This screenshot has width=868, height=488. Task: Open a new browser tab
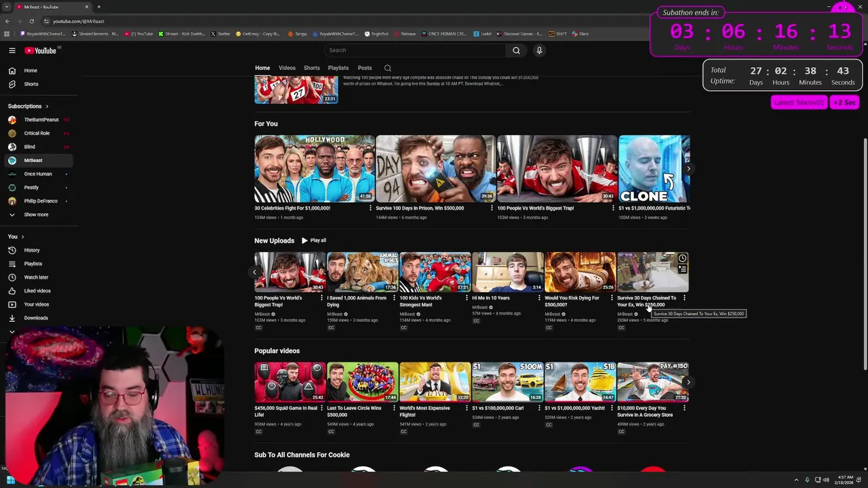pyautogui.click(x=98, y=7)
